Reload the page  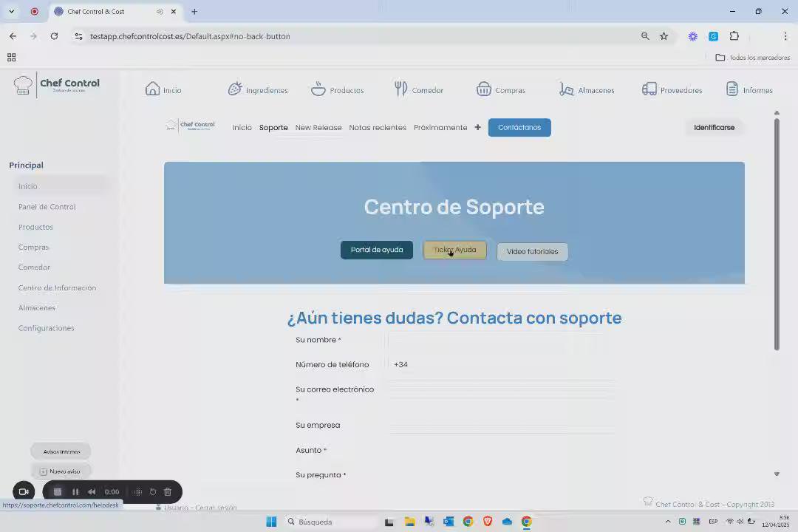(54, 36)
